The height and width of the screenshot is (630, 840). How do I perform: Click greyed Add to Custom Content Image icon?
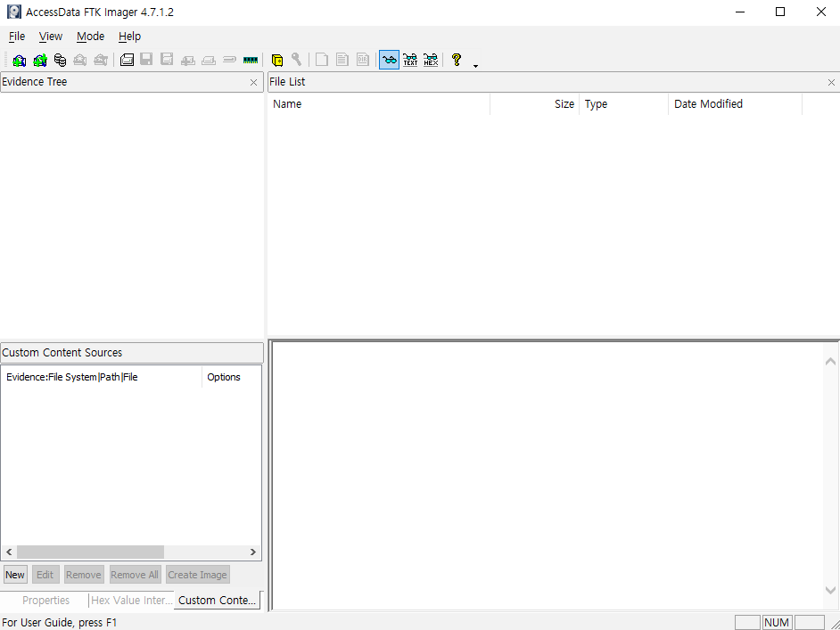click(x=188, y=61)
